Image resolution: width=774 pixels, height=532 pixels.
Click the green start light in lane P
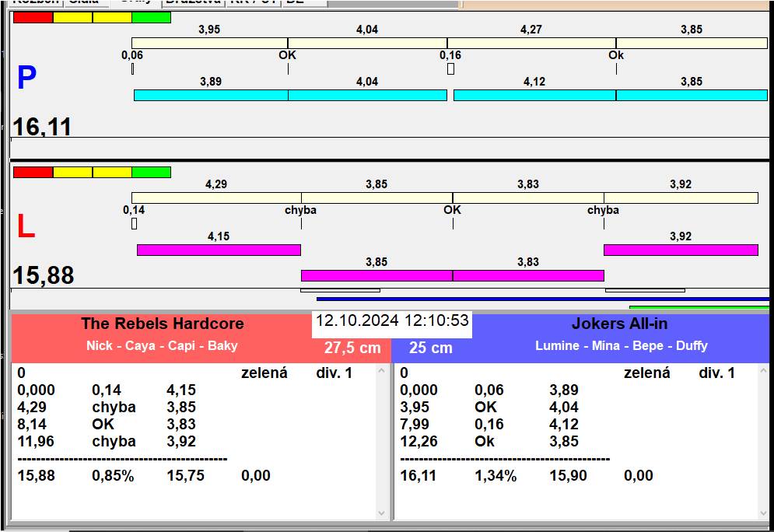pyautogui.click(x=151, y=18)
